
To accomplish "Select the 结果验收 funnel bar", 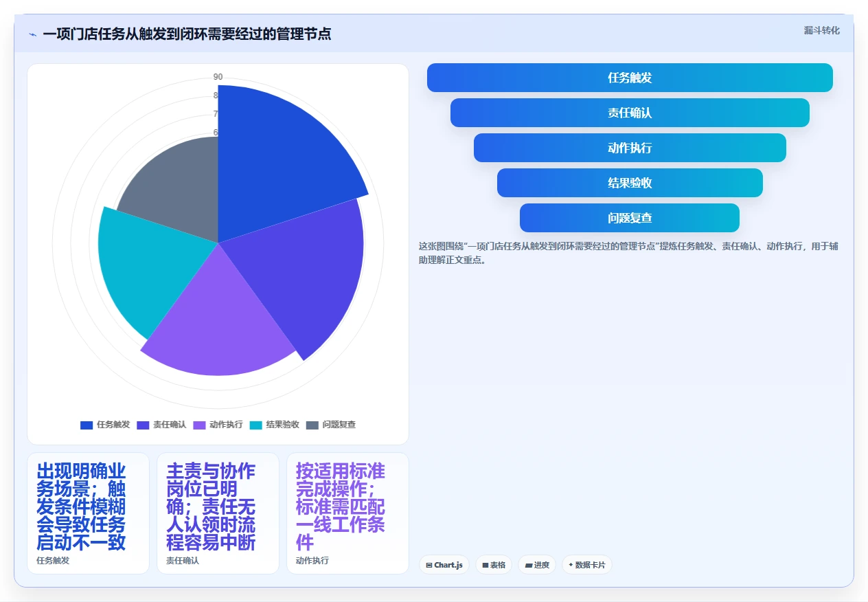I will click(630, 183).
